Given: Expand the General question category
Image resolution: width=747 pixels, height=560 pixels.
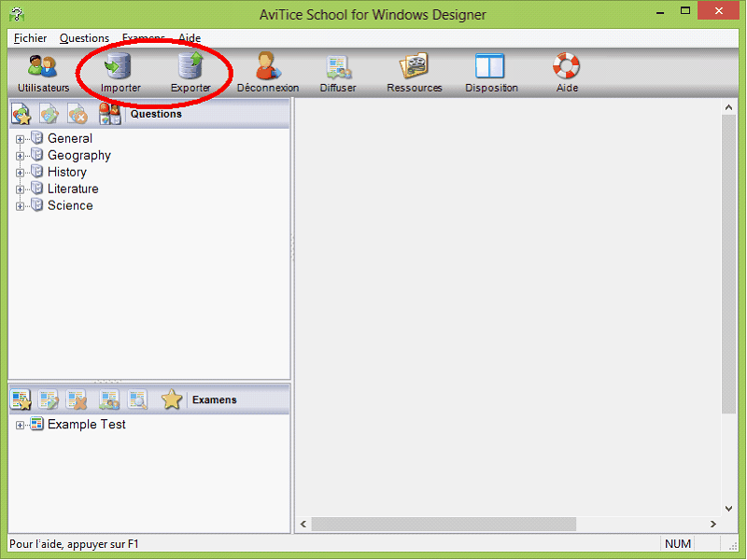Looking at the screenshot, I should click(x=20, y=139).
